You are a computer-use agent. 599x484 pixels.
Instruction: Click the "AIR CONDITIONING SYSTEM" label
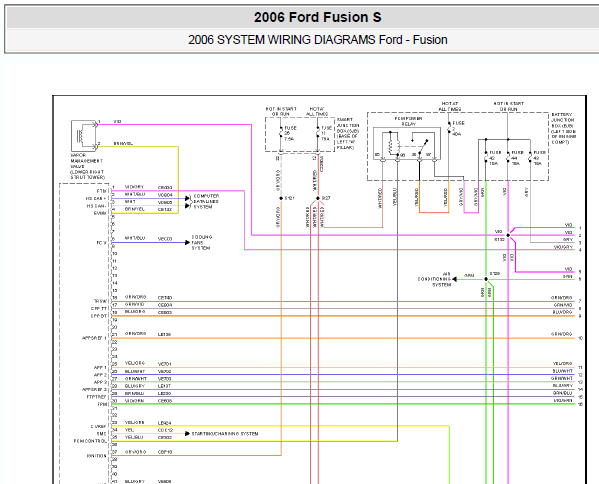coord(434,279)
